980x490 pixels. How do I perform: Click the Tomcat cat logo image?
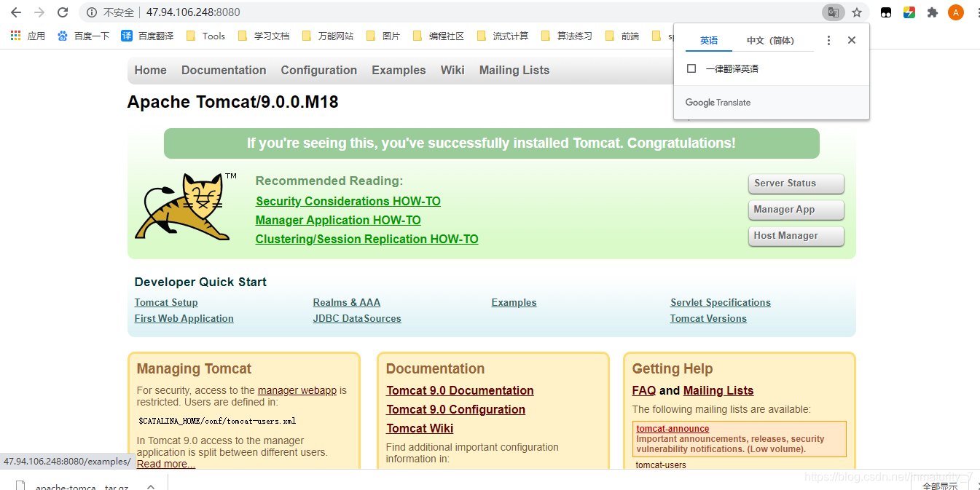[186, 207]
